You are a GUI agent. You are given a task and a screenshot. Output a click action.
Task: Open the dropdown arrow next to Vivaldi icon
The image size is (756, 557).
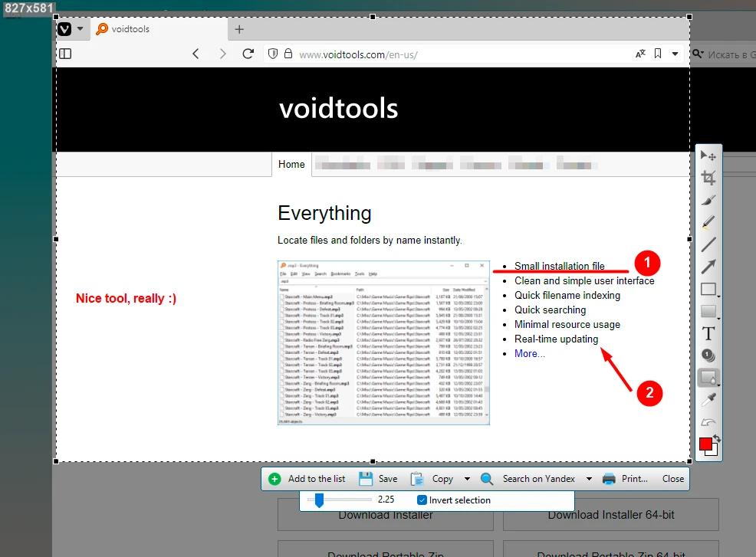(80, 29)
